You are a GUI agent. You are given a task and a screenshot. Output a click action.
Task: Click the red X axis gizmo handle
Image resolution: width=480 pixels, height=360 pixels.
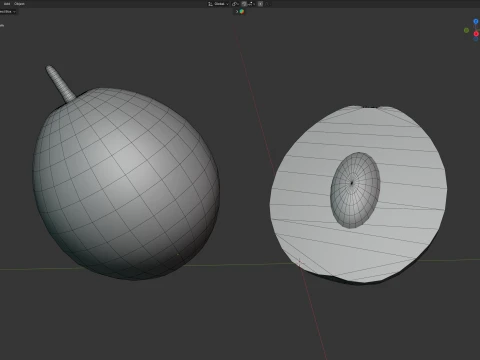[476, 34]
